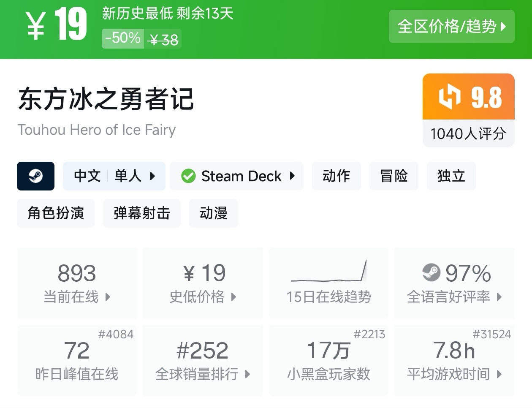Image resolution: width=532 pixels, height=408 pixels.
Task: Open the 独立 indie tag
Action: [x=451, y=176]
